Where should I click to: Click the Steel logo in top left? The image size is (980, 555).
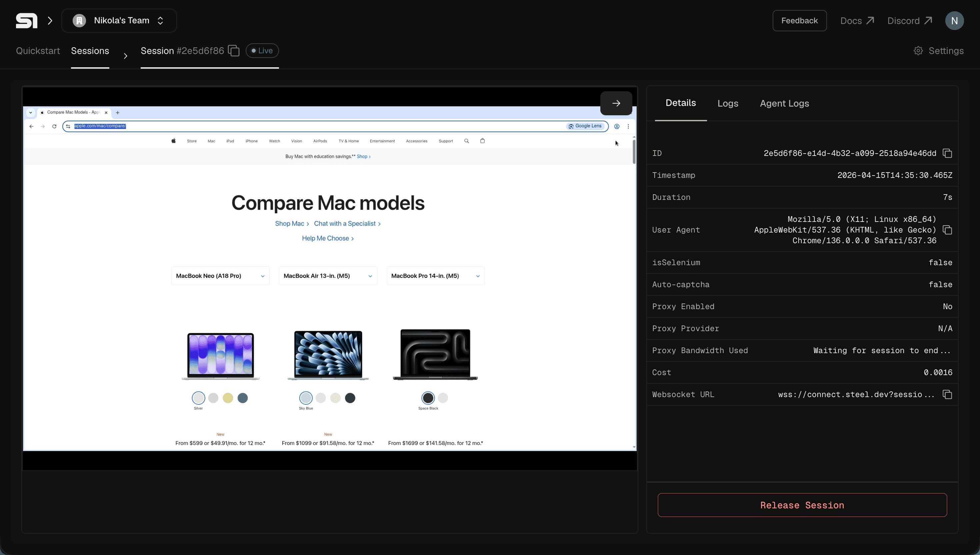pyautogui.click(x=26, y=21)
